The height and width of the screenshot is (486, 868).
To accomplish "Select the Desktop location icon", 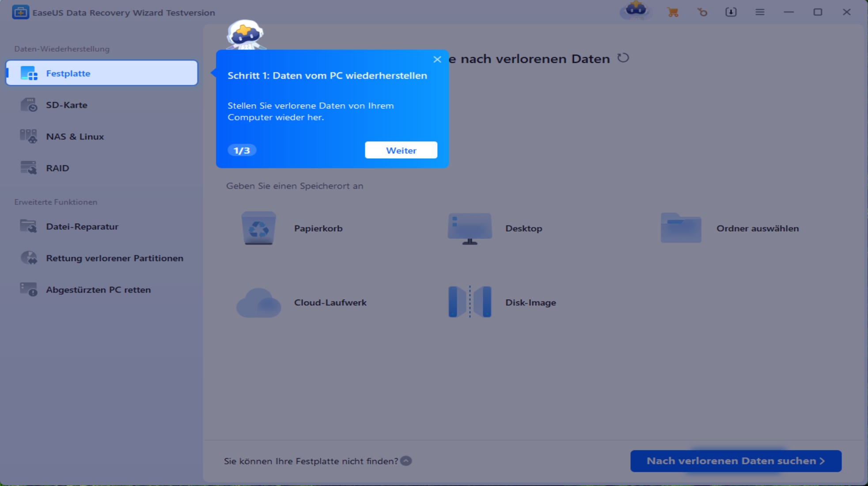I will click(470, 228).
